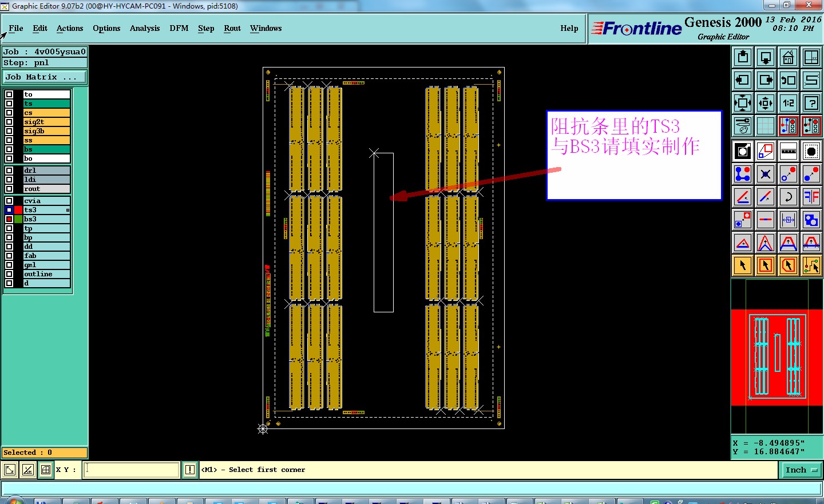
Task: Toggle the checkbox for layer to
Action: tap(9, 94)
